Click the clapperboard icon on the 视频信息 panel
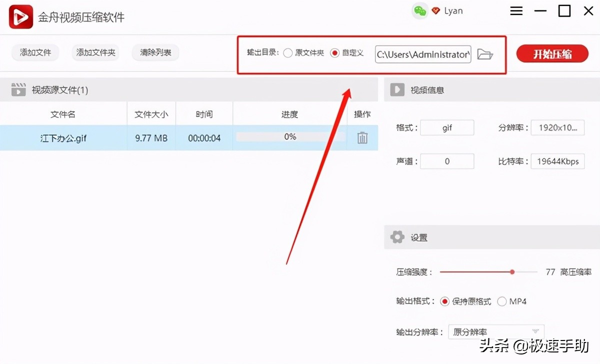600x364 pixels. click(x=396, y=89)
